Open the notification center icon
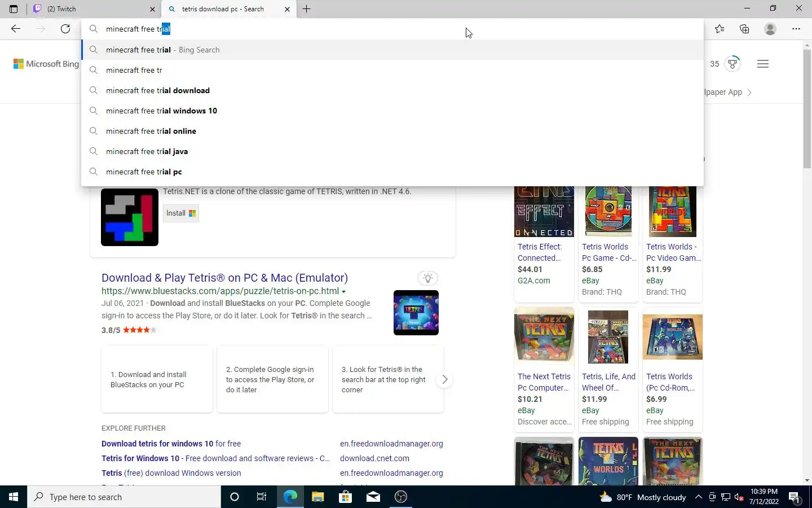This screenshot has height=508, width=812. [x=795, y=497]
